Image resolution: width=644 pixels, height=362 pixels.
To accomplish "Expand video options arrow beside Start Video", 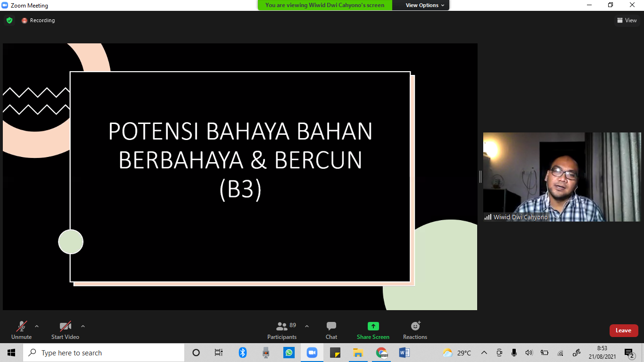I will click(x=83, y=326).
